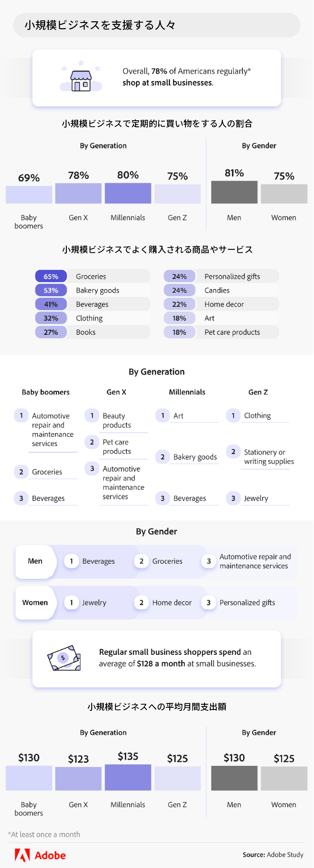Select the 53% Bakery goods percentage pill

(51, 290)
